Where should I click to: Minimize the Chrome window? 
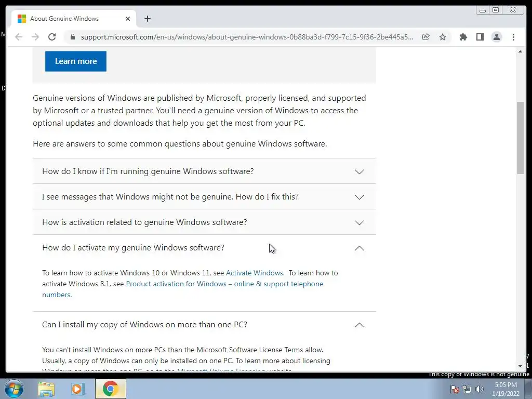click(x=482, y=10)
